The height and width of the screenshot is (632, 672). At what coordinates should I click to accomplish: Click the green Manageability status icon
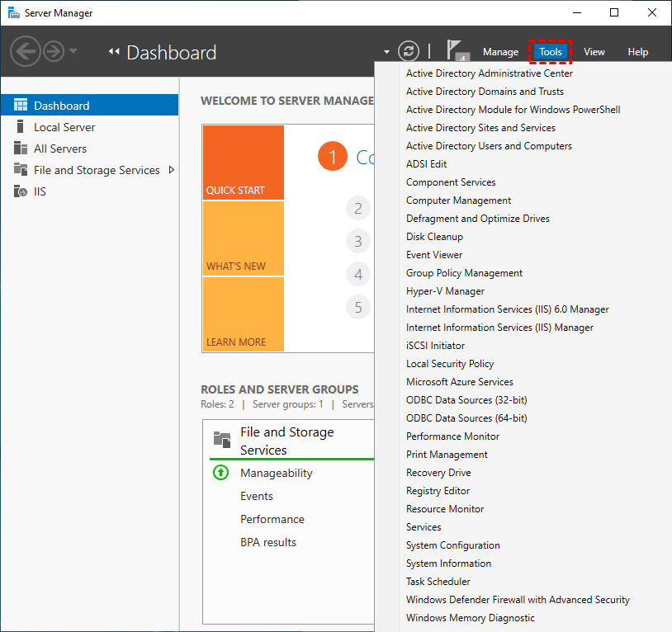(220, 473)
